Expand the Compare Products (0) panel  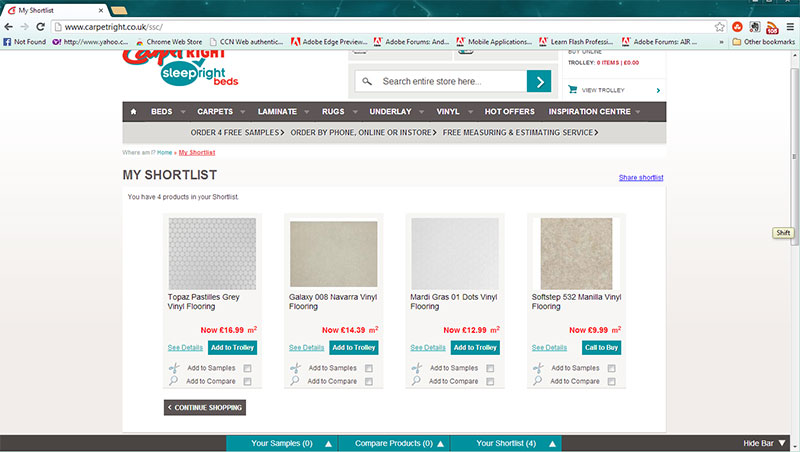[x=394, y=443]
